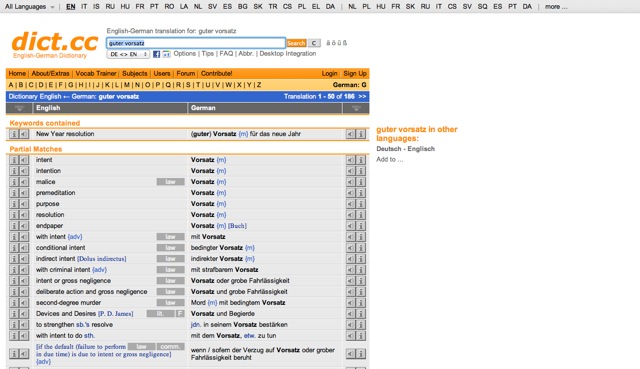Click the Tips link
The height and width of the screenshot is (369, 640).
click(207, 53)
